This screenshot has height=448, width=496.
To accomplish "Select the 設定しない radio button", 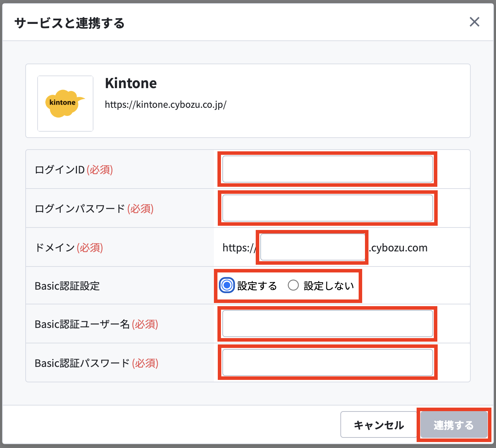I will (293, 285).
